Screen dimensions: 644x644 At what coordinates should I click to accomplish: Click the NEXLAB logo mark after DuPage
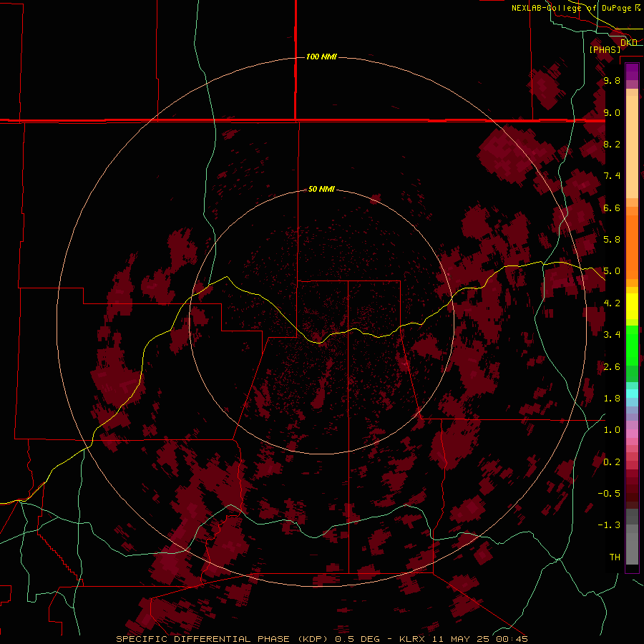(x=637, y=7)
